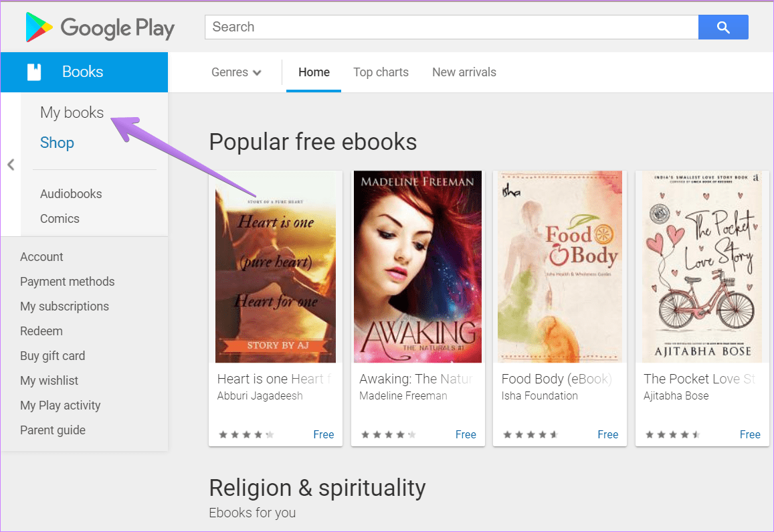Click star rating on the Awaking card

389,435
